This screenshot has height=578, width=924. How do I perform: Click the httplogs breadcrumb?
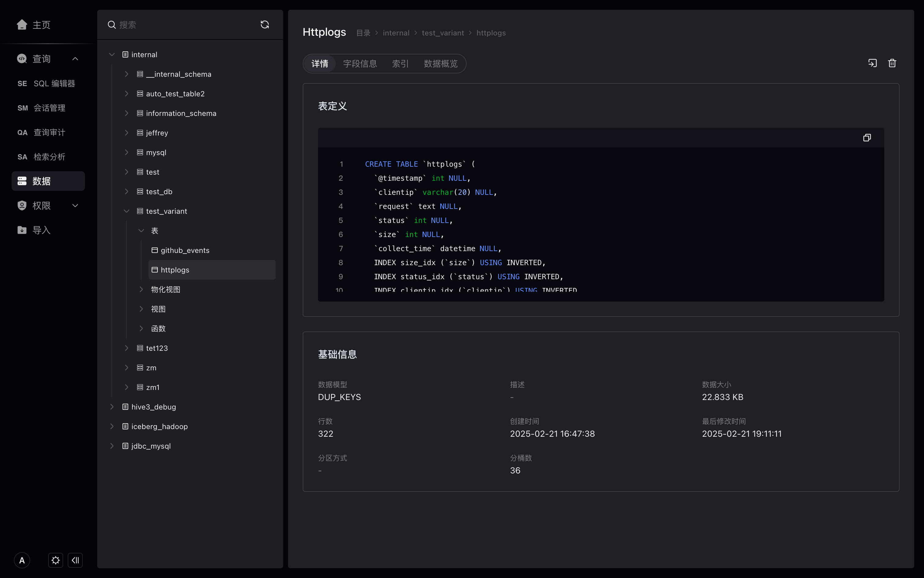(491, 33)
